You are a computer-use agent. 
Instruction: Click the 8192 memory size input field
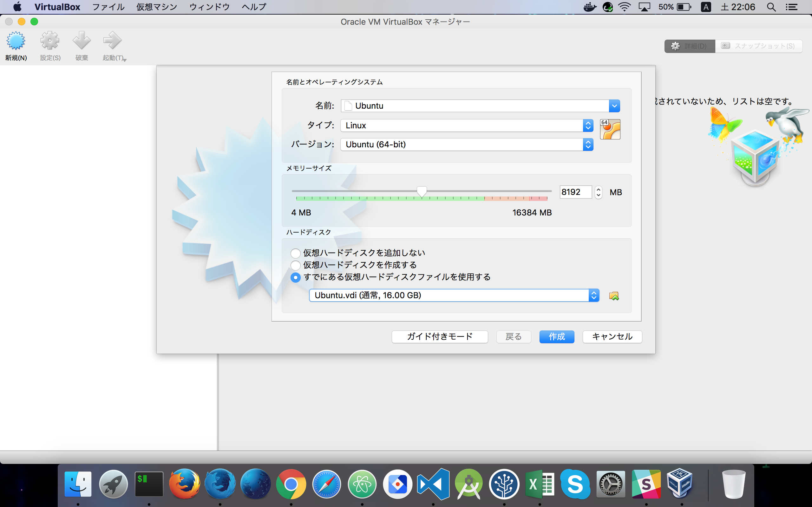tap(575, 192)
